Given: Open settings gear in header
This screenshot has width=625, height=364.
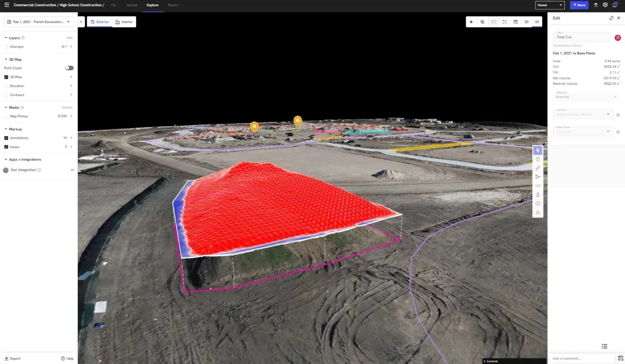Looking at the screenshot, I should tap(605, 5).
